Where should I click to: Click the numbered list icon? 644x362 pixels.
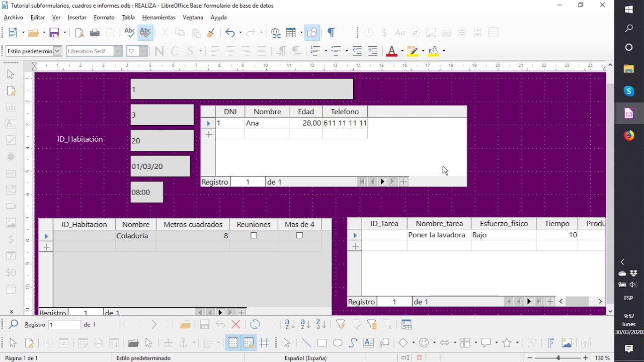tap(315, 51)
